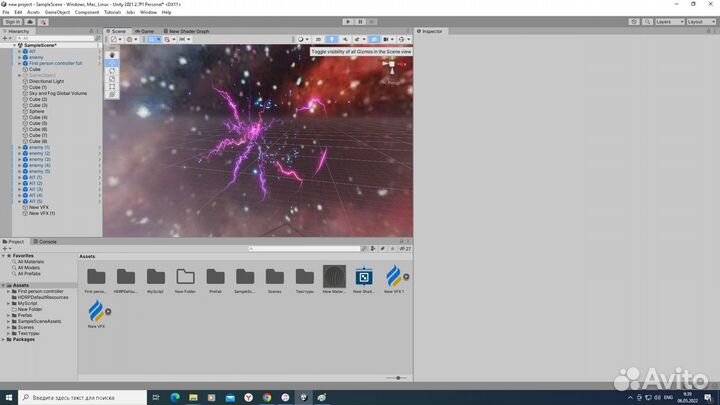Start Play mode with the Play button
The height and width of the screenshot is (405, 720).
tap(348, 22)
